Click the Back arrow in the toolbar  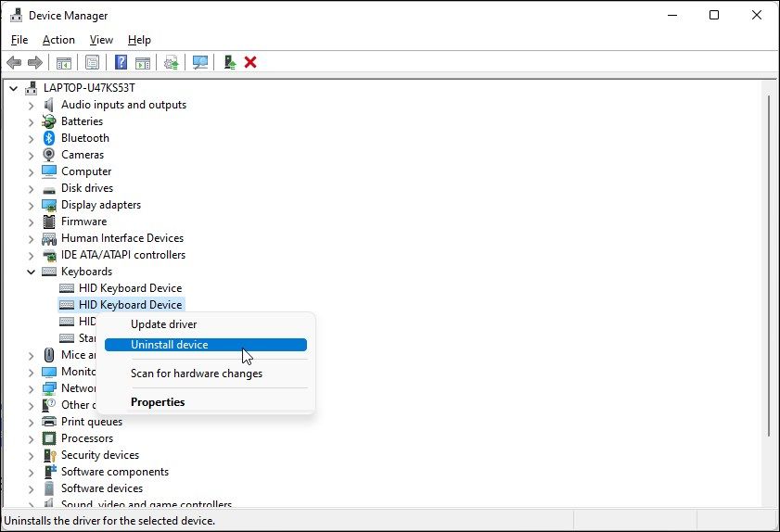(14, 62)
